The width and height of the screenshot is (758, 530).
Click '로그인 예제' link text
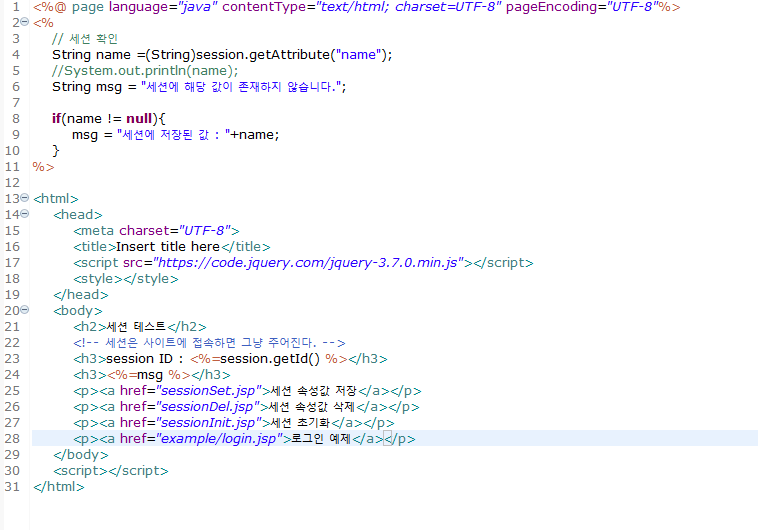(x=321, y=439)
